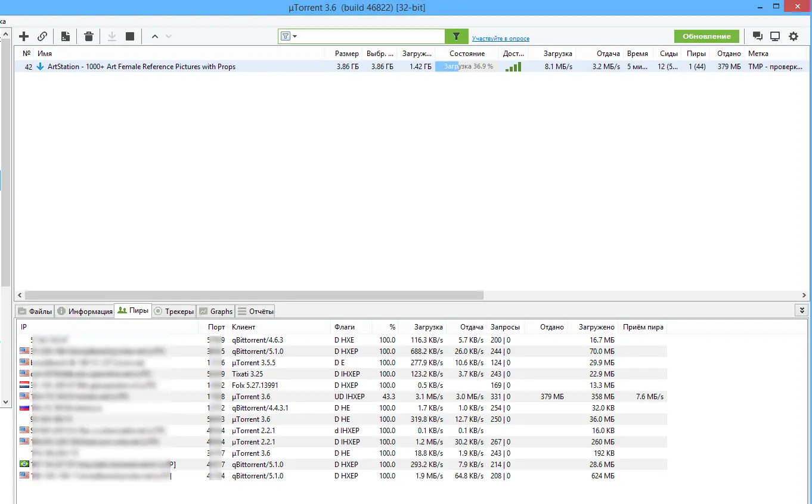Click the remote monitor icon in the toolbar

coord(775,36)
